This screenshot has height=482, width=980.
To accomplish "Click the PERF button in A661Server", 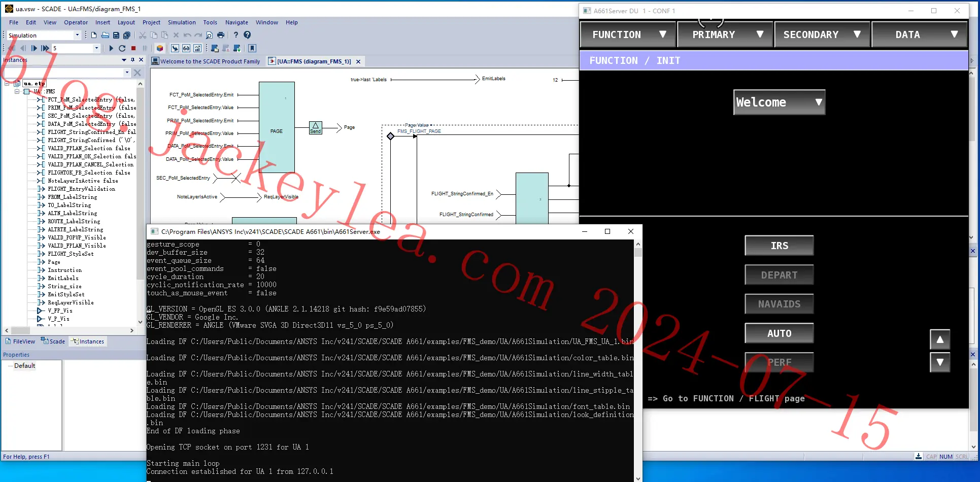I will (779, 362).
